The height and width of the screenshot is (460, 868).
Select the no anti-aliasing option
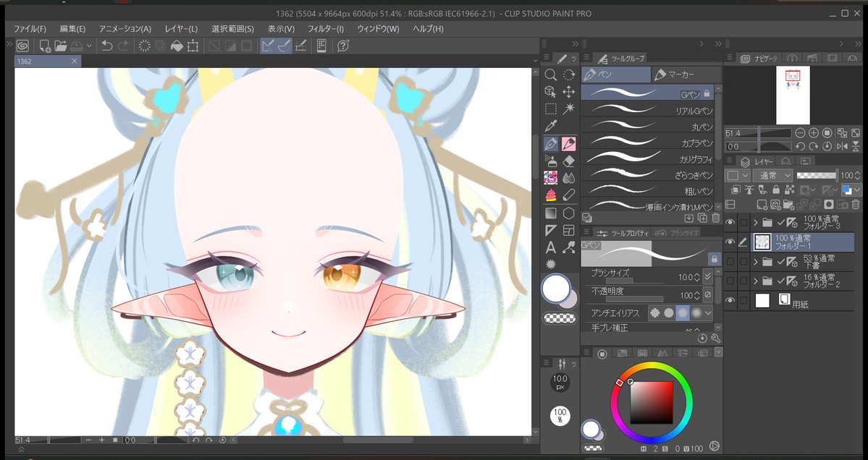click(x=655, y=313)
